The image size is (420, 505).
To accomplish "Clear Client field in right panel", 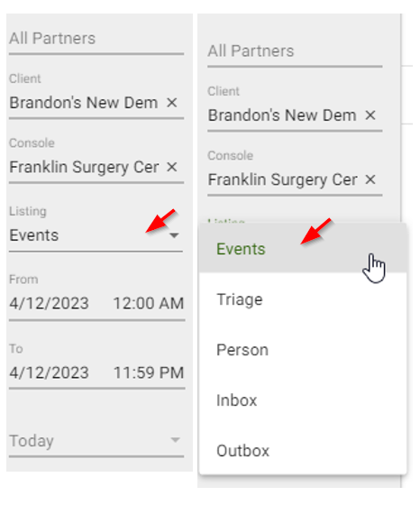I will pos(370,115).
